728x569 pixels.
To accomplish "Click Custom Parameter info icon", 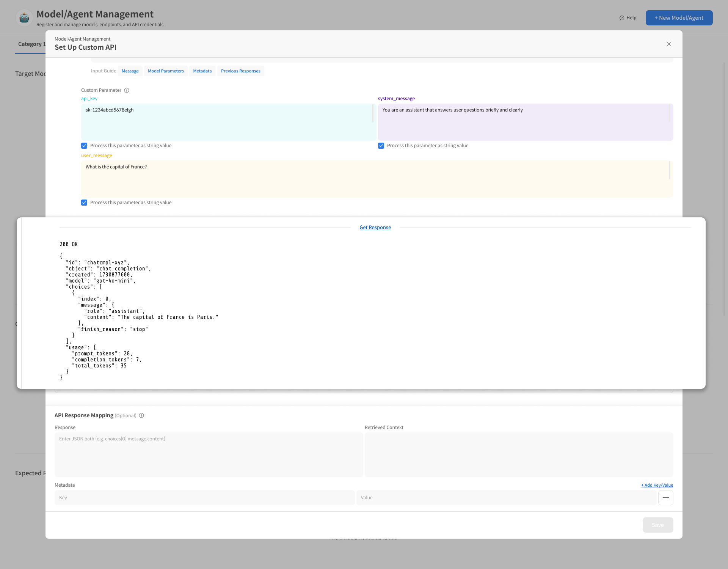I will pos(127,90).
